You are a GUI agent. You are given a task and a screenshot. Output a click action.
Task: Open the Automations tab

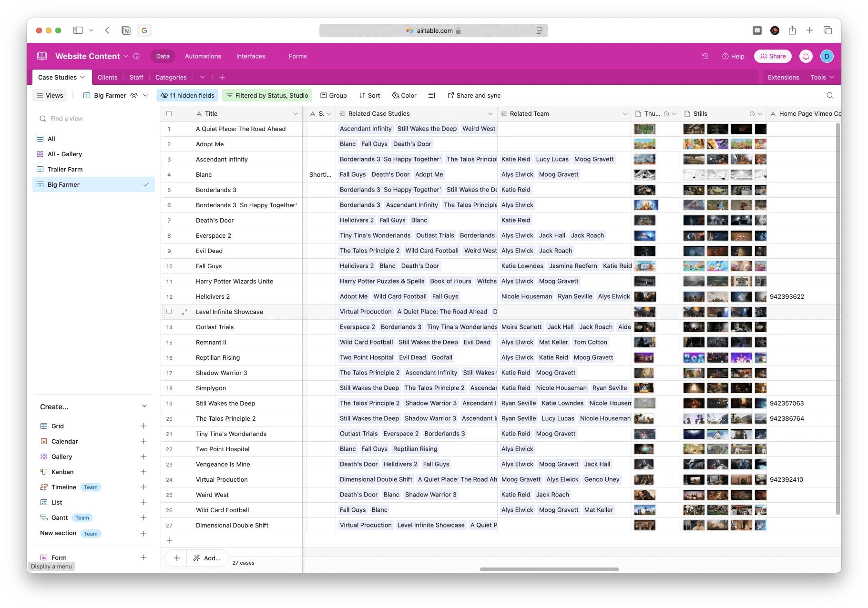click(x=203, y=56)
